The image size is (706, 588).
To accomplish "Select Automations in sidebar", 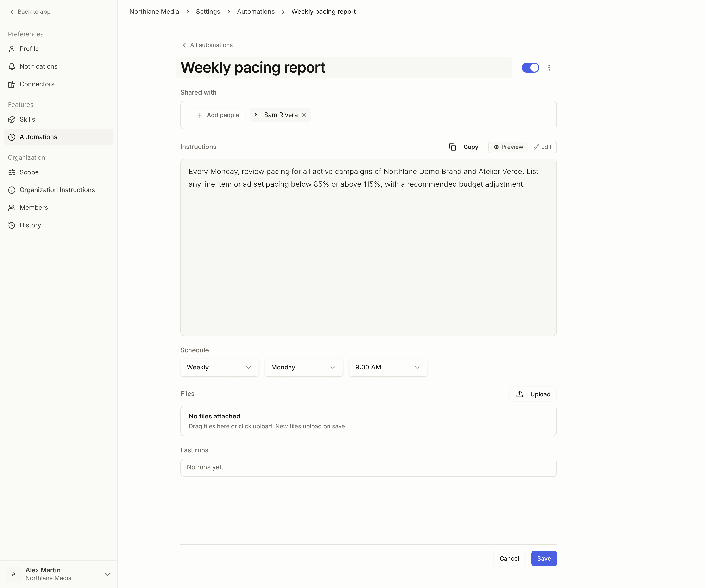I will (x=59, y=137).
